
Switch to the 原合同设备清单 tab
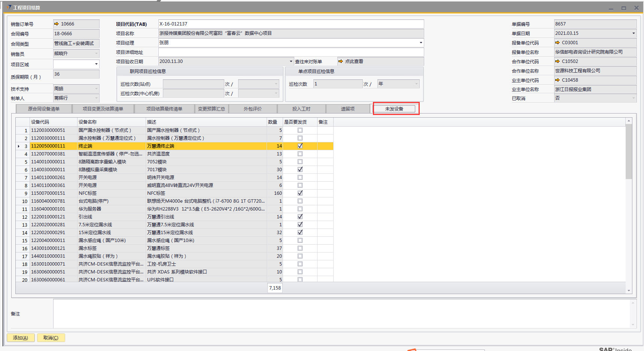[x=44, y=109]
